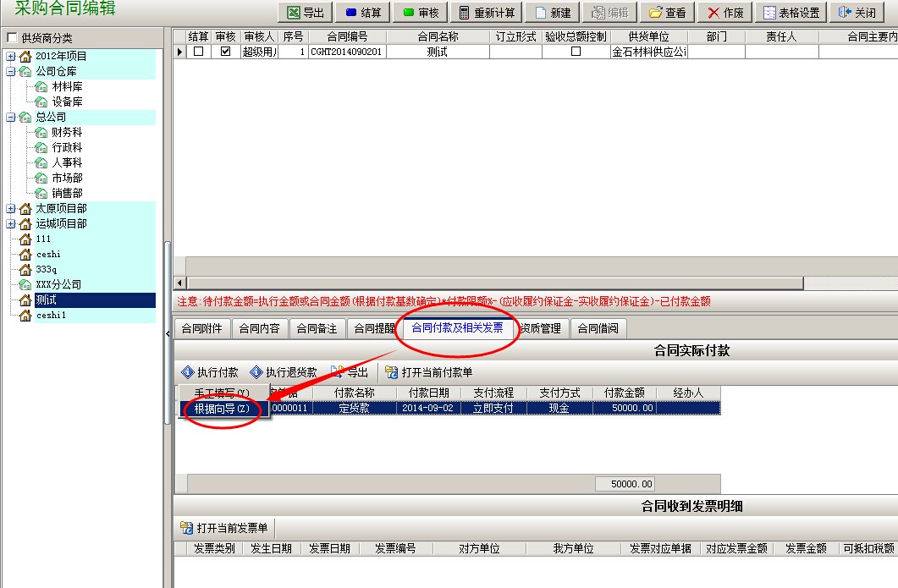The height and width of the screenshot is (588, 898).
Task: Click 打开当前付款单 button
Action: tap(429, 372)
